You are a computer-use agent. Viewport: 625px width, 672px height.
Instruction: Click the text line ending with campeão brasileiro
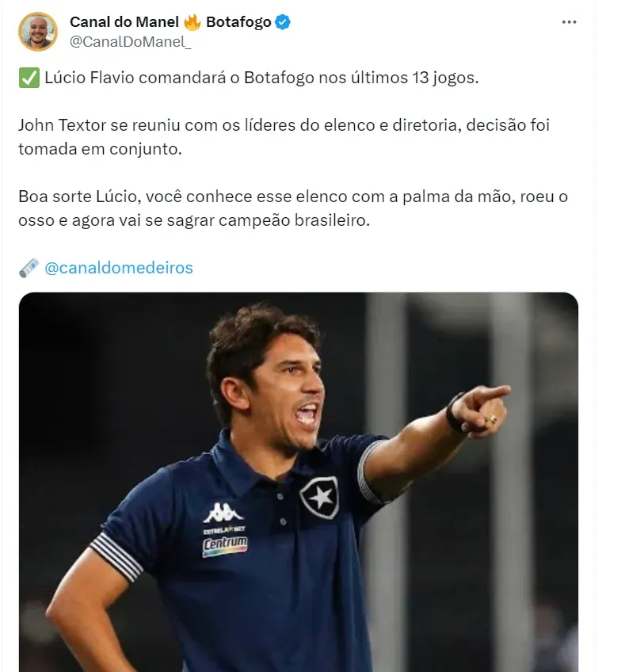tap(194, 220)
